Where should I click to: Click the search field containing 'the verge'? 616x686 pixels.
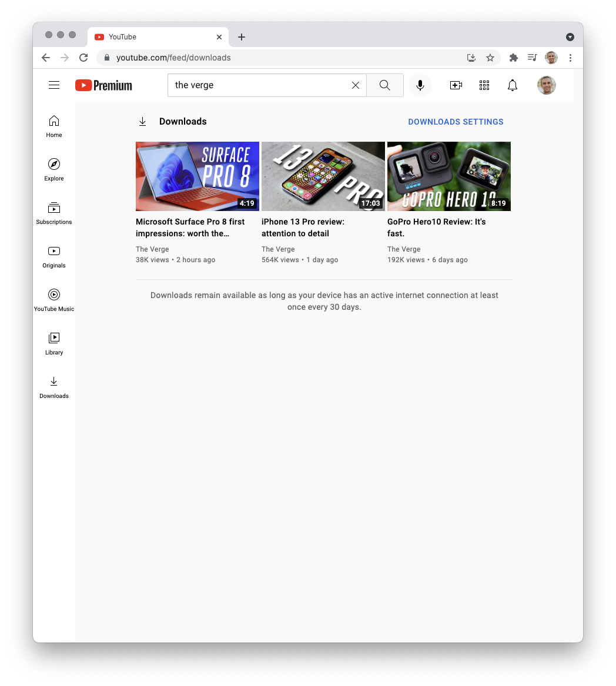pos(259,85)
